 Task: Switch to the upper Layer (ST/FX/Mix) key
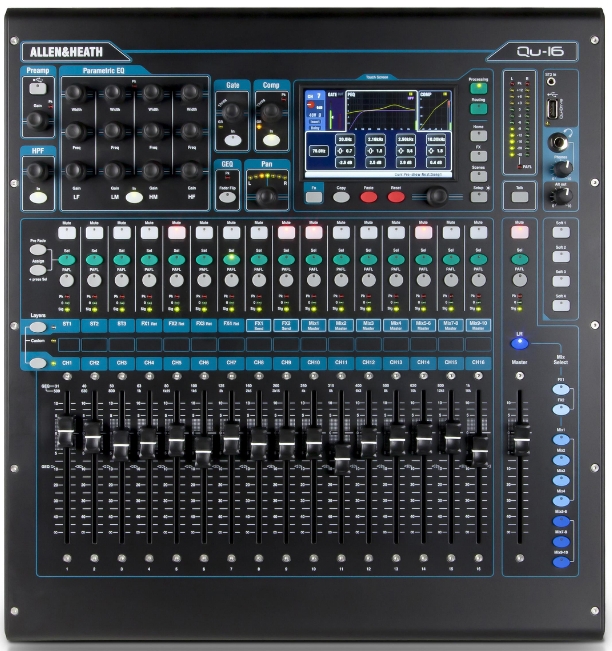38,327
